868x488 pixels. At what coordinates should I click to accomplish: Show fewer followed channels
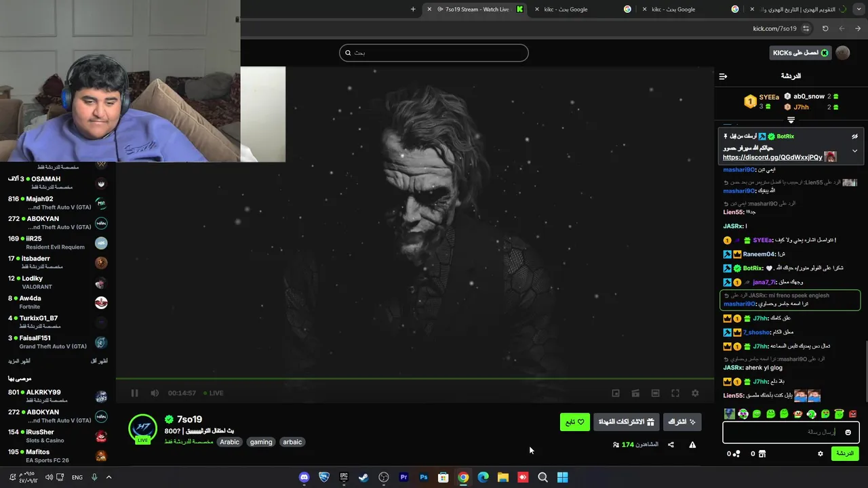click(99, 361)
